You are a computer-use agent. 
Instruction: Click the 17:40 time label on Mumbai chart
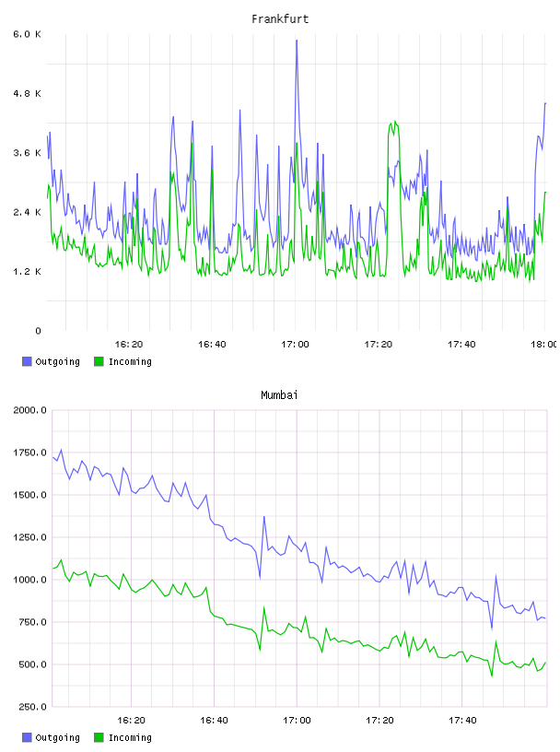(462, 721)
